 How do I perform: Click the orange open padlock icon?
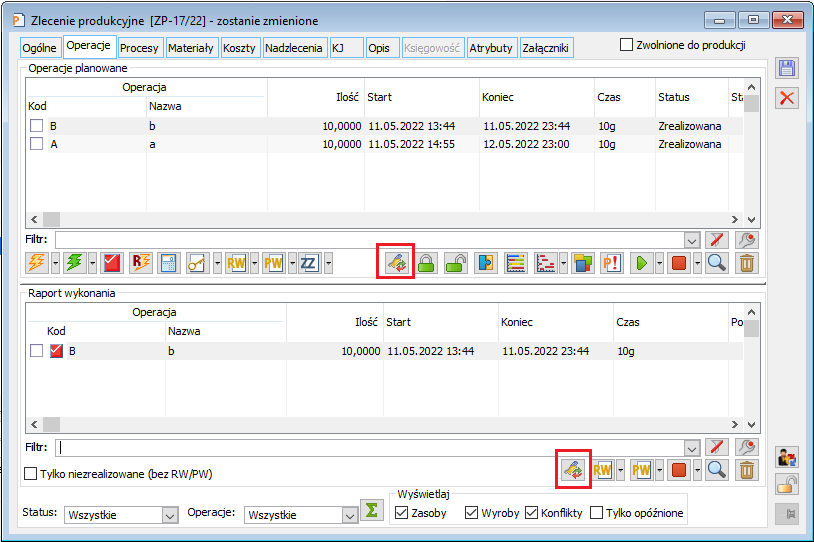pos(787,485)
